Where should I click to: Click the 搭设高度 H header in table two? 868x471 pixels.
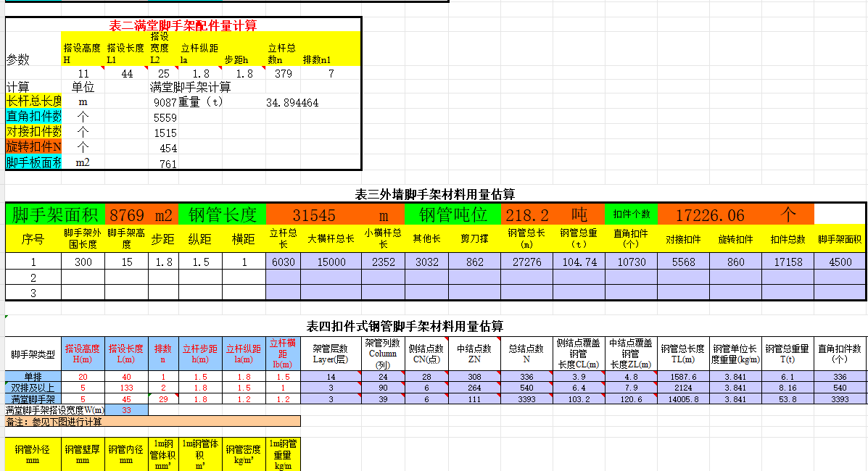pyautogui.click(x=83, y=49)
